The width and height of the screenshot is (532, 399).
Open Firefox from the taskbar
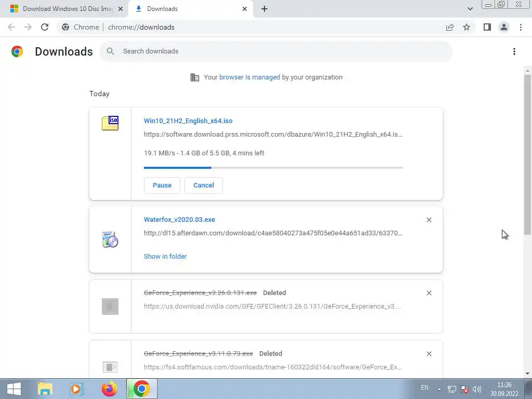coord(109,389)
